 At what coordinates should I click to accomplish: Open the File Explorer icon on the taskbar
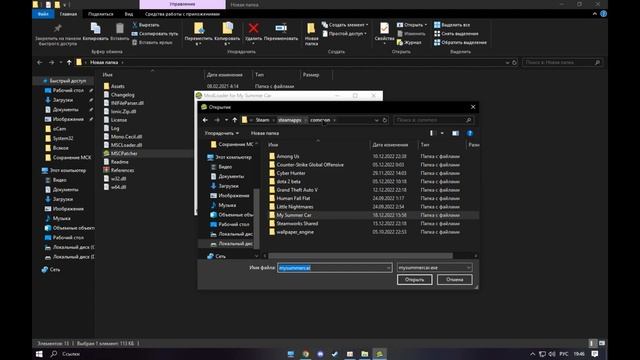tap(364, 354)
